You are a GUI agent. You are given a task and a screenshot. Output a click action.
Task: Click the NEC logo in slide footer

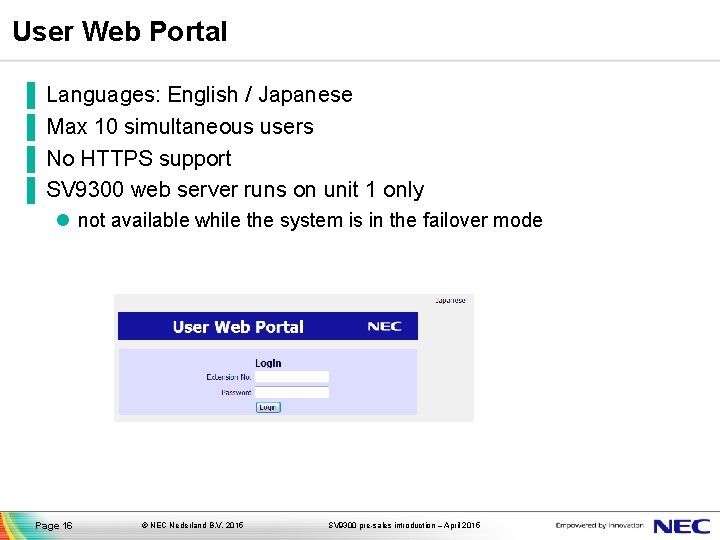(x=681, y=526)
